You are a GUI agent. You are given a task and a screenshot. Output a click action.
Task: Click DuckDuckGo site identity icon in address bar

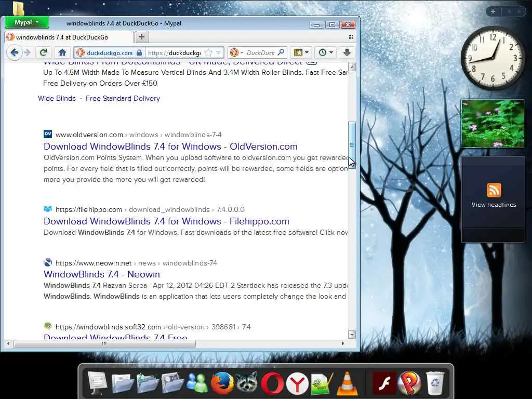81,52
